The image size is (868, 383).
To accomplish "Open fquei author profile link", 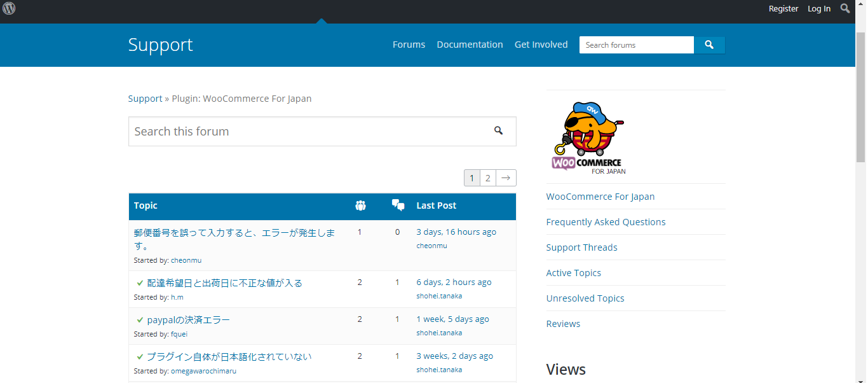I will coord(179,334).
